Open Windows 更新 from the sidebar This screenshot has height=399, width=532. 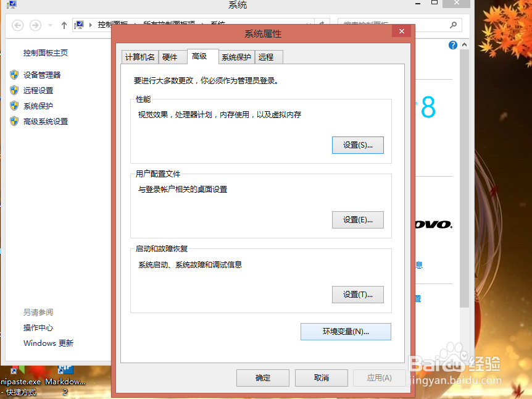48,343
